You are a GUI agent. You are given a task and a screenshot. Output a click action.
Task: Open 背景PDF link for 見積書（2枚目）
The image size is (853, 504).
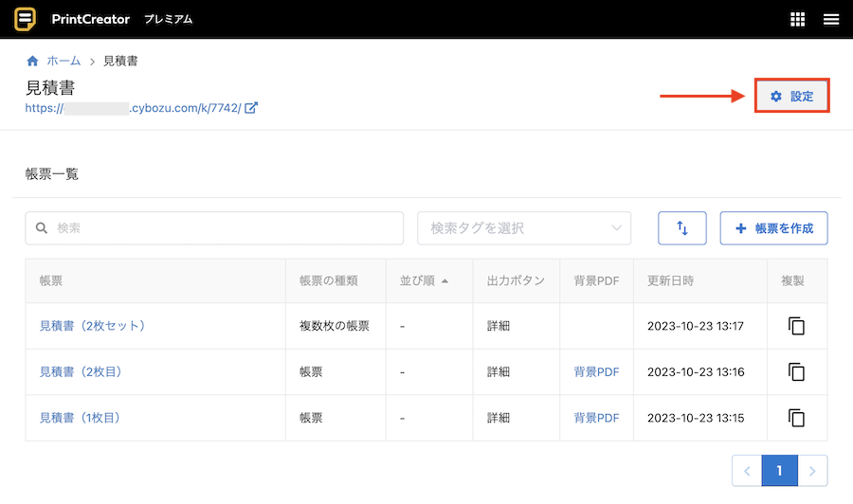[596, 371]
